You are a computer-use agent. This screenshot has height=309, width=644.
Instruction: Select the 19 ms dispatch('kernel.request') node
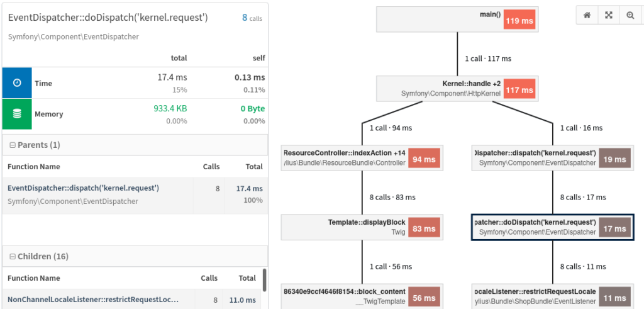552,158
